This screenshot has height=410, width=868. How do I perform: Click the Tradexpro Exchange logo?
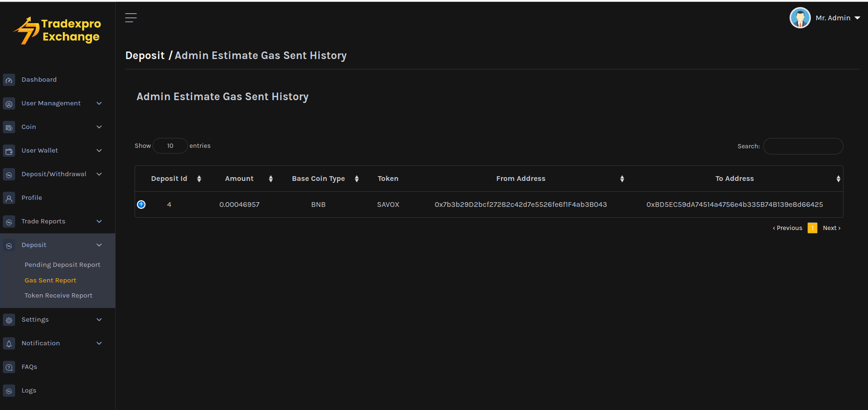[58, 30]
